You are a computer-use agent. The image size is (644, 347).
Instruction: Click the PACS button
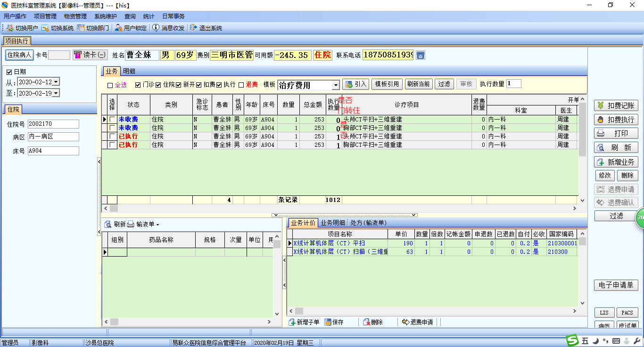coord(627,313)
